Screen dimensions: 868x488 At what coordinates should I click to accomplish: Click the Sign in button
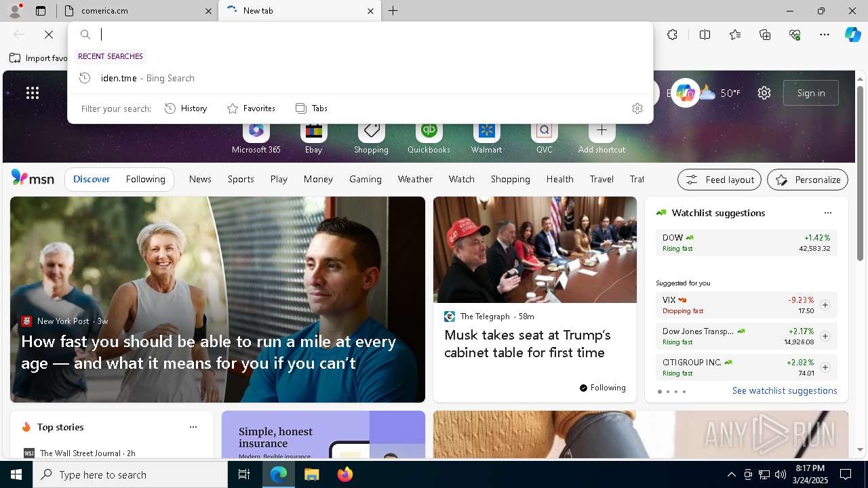811,93
